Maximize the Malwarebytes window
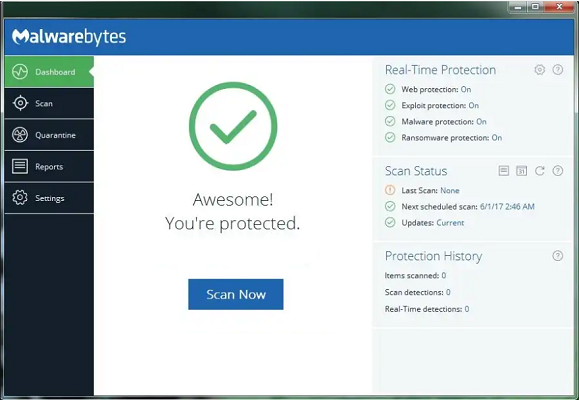The image size is (579, 400). [x=535, y=7]
